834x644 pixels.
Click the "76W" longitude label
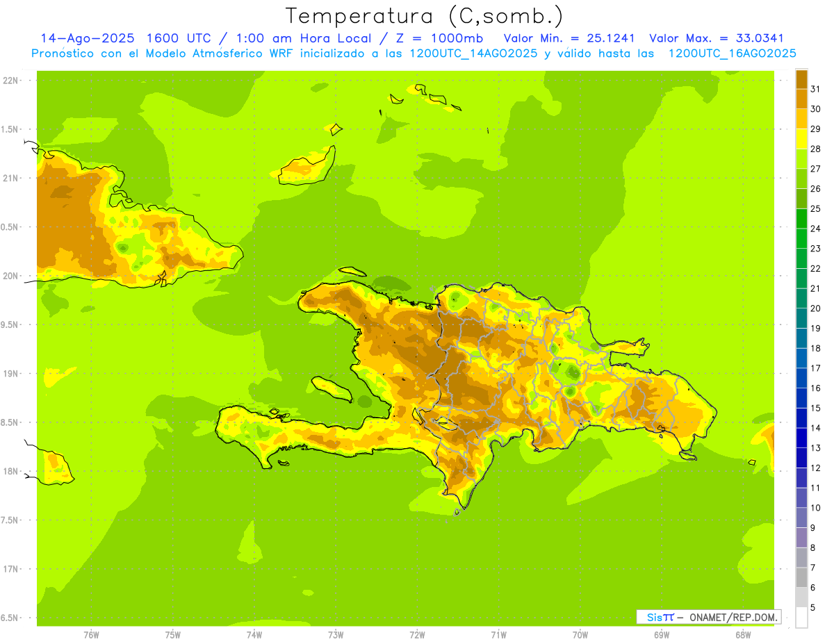(x=91, y=635)
